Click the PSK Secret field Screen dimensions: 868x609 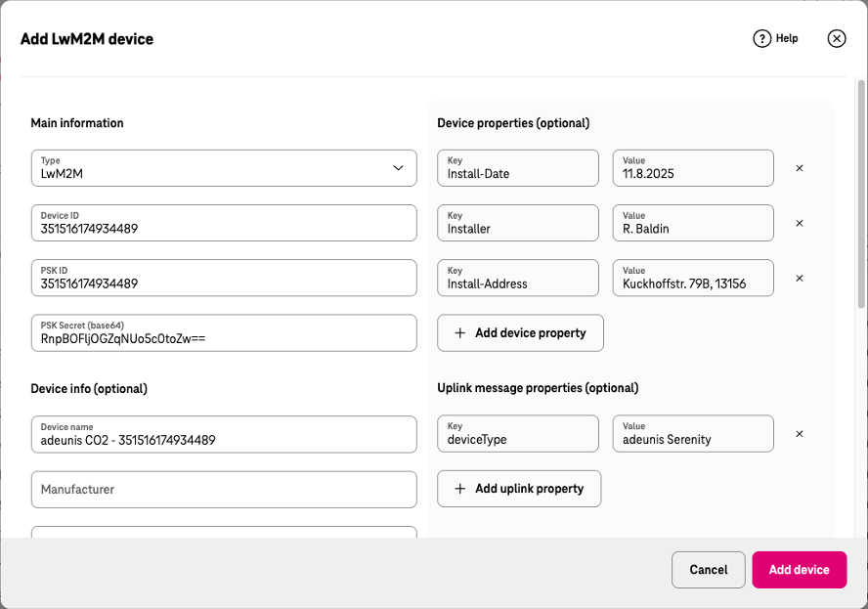[224, 332]
